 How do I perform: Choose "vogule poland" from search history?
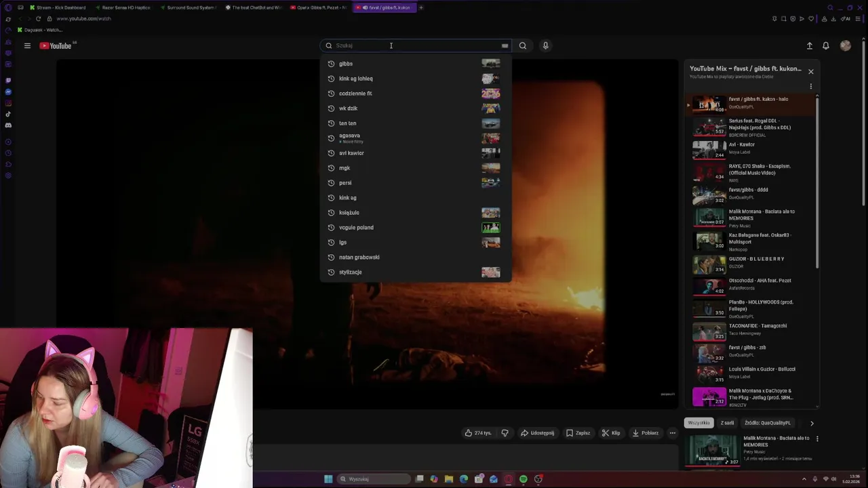(x=416, y=228)
